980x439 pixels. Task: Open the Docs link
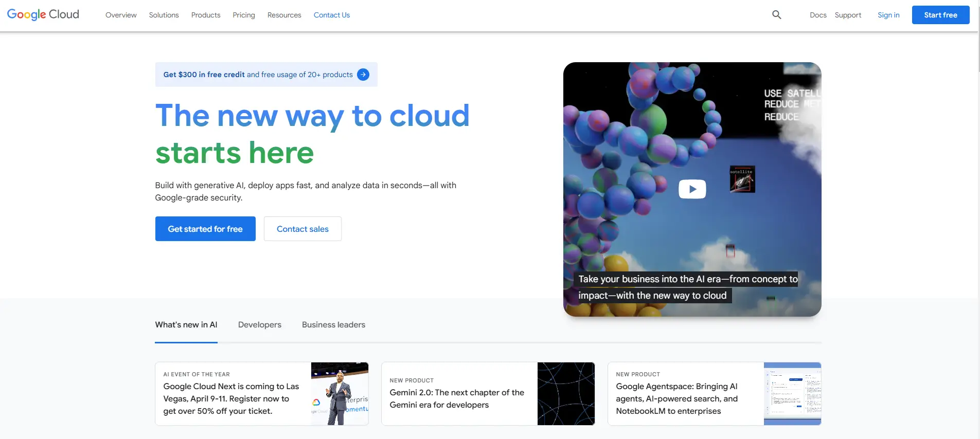818,15
